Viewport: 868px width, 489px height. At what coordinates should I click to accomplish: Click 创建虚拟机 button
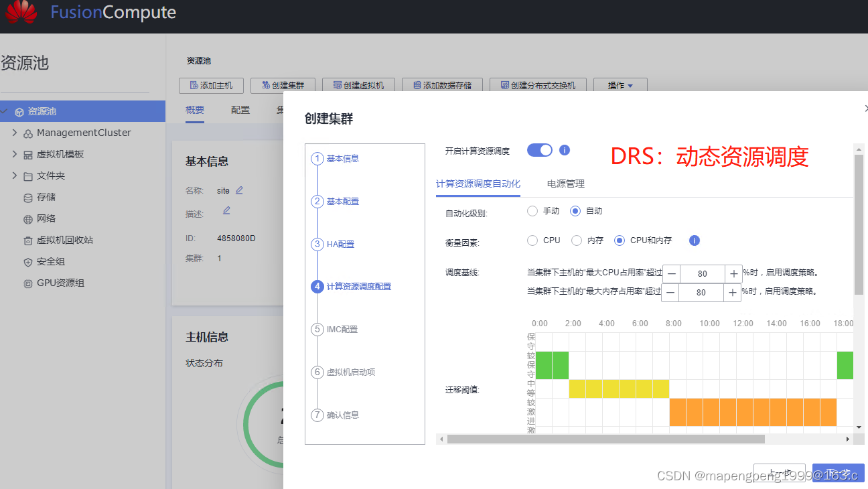(358, 86)
